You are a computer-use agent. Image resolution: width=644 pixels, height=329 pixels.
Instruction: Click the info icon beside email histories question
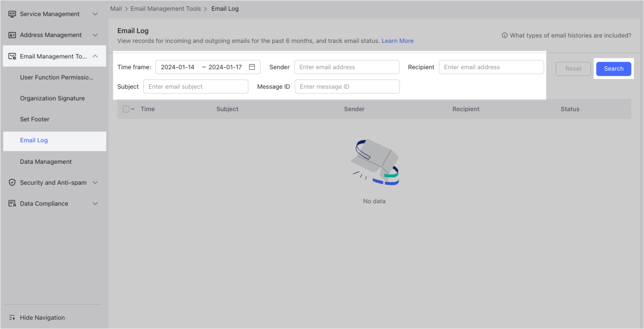pyautogui.click(x=505, y=36)
